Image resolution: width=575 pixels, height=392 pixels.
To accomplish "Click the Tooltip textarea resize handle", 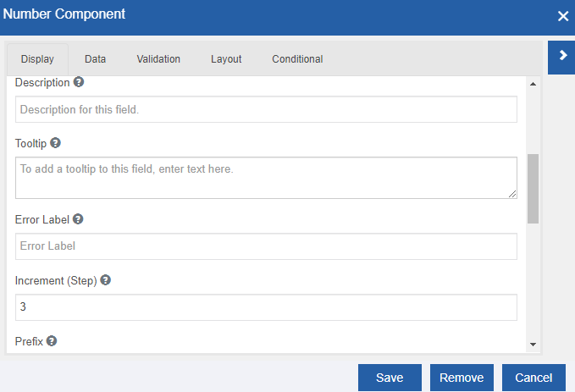I will coord(512,194).
